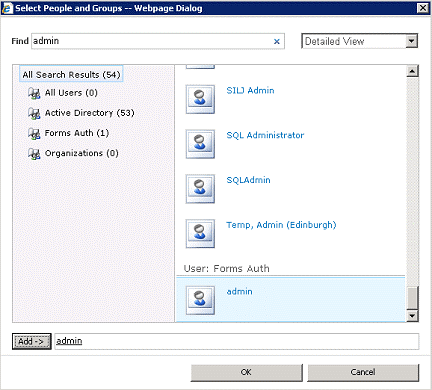The image size is (432, 390).
Task: Click the SILJ Admin user avatar icon
Action: coord(200,99)
